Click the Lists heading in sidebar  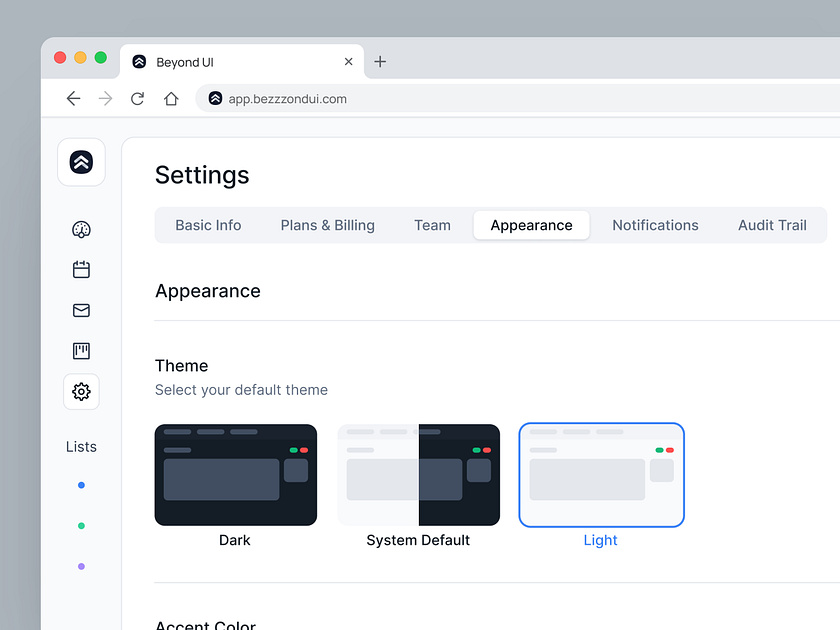click(x=81, y=447)
